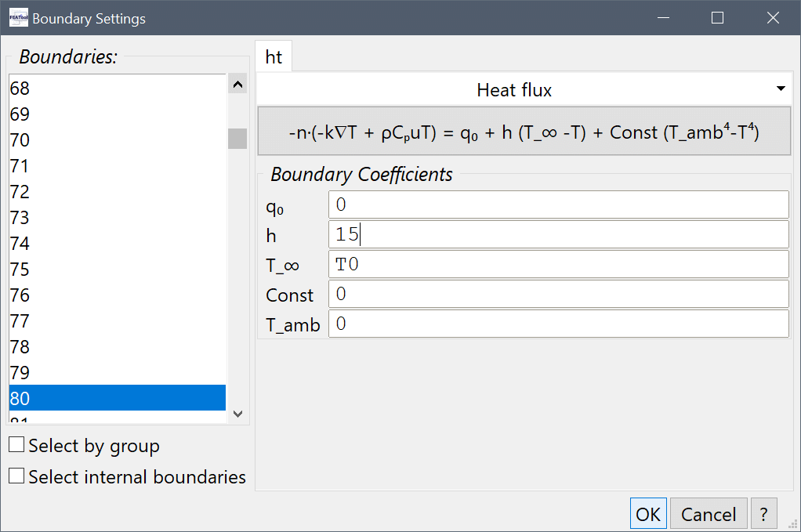Enable the Select by group checkbox
The image size is (801, 532).
[16, 446]
